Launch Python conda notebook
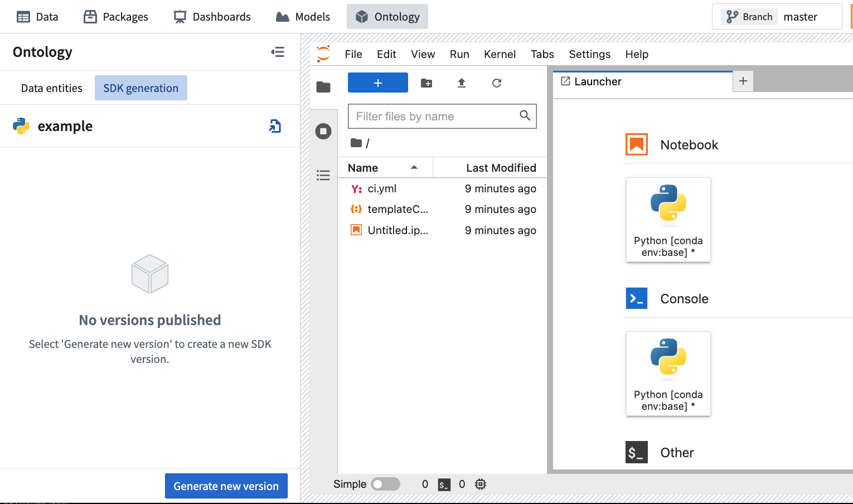853x504 pixels. click(668, 220)
